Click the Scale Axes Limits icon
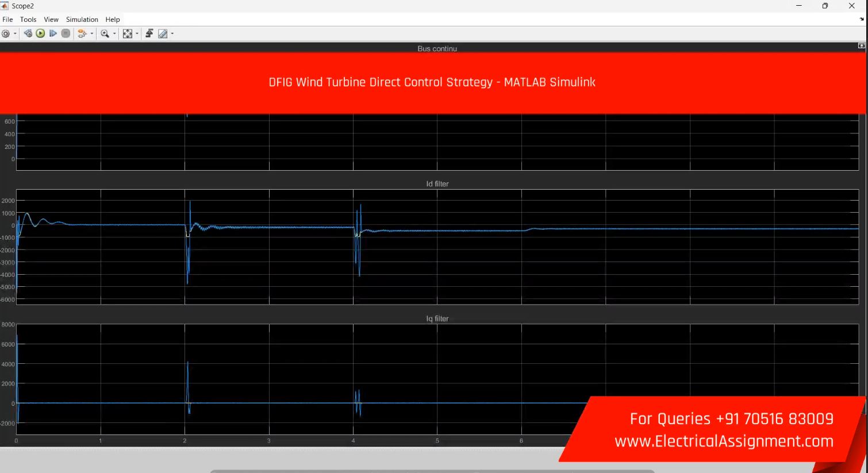868x473 pixels. tap(128, 33)
